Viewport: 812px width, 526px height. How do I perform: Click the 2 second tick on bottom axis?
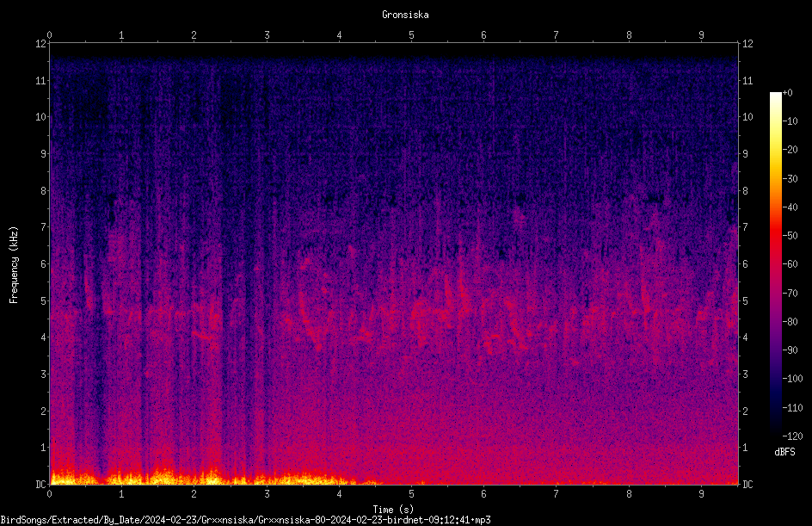194,494
